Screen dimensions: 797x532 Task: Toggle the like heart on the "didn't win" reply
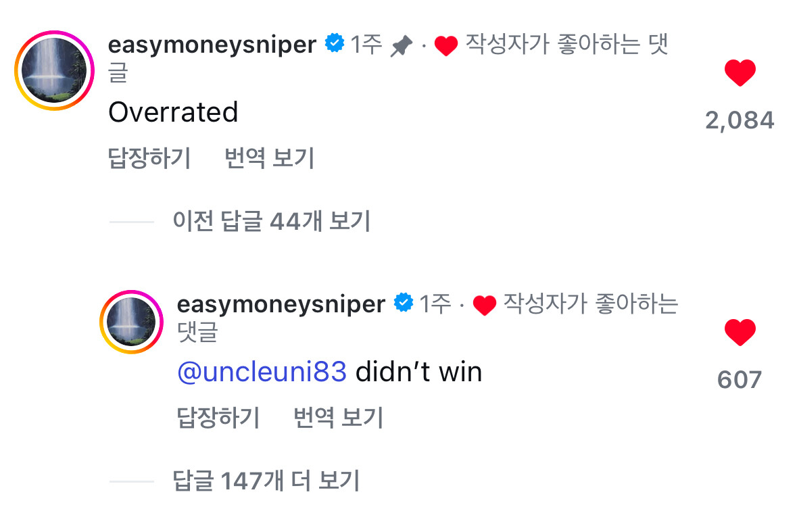(x=740, y=333)
